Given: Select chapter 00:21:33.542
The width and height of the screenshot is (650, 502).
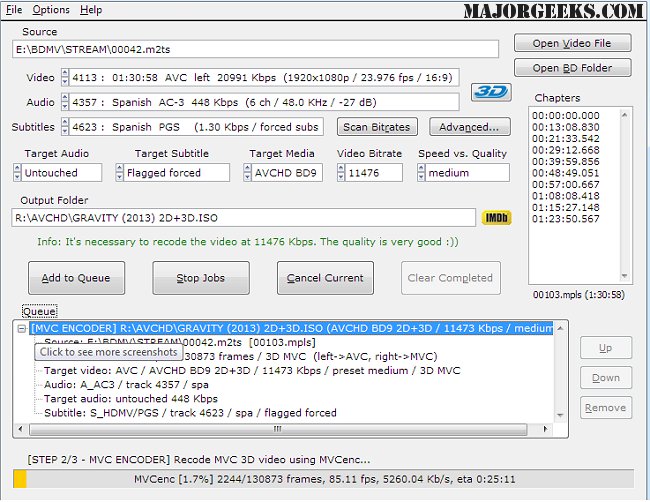Looking at the screenshot, I should click(x=566, y=138).
